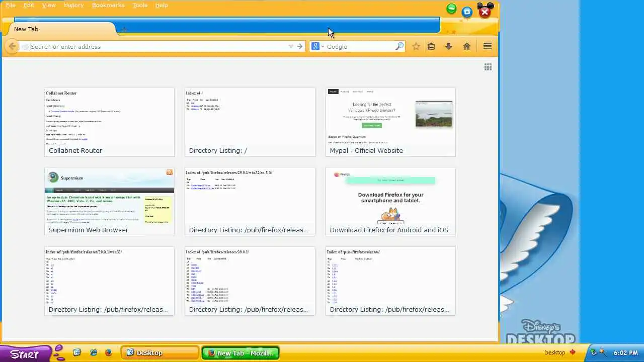Open Directory Listing: / thumbnail

click(x=250, y=122)
